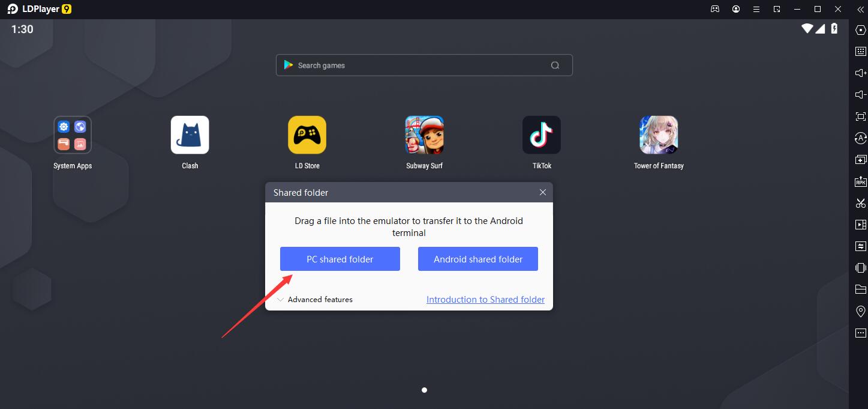
Task: Open the video recorder icon
Action: 860,225
